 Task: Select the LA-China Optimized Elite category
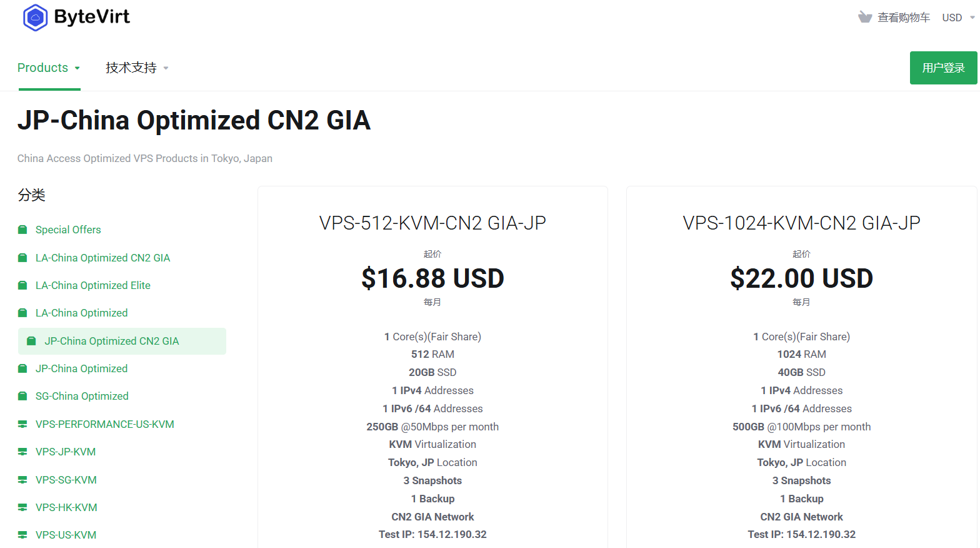tap(92, 285)
